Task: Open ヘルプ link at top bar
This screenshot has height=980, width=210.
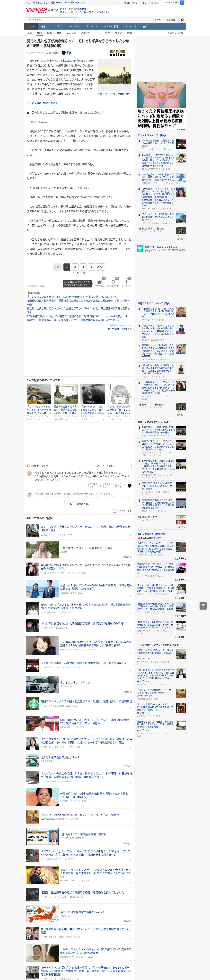Action: pos(143,3)
